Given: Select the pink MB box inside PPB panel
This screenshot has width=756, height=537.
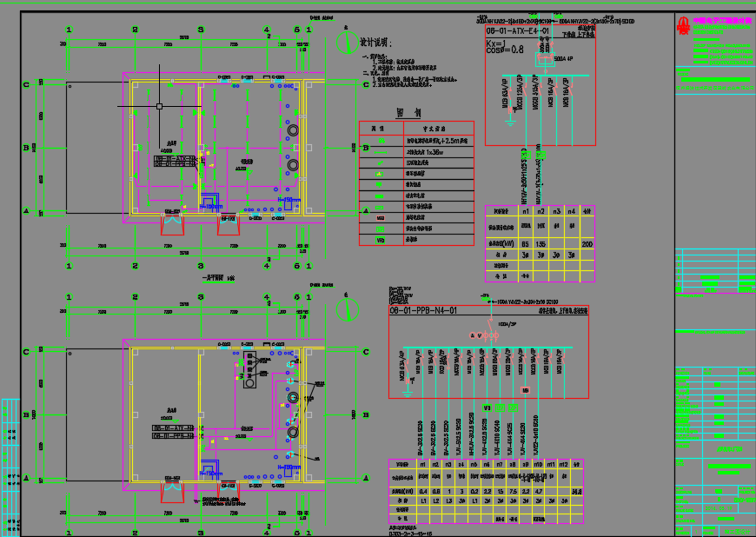Looking at the screenshot, I should [x=526, y=390].
